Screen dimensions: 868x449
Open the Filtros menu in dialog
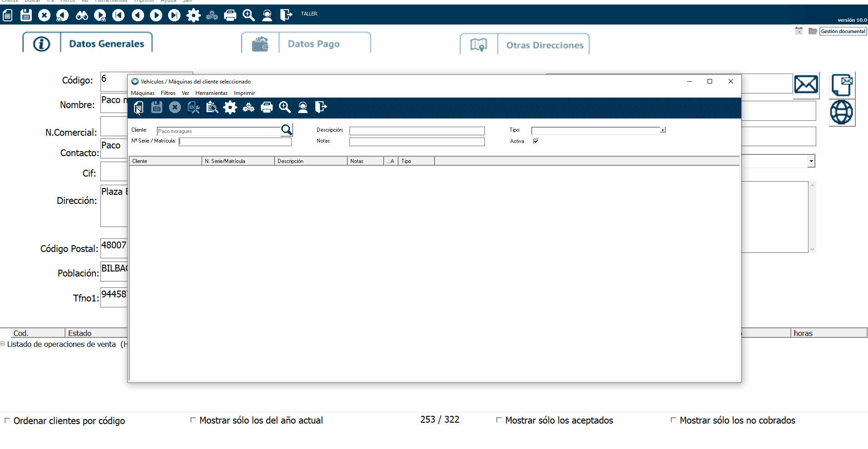[168, 93]
